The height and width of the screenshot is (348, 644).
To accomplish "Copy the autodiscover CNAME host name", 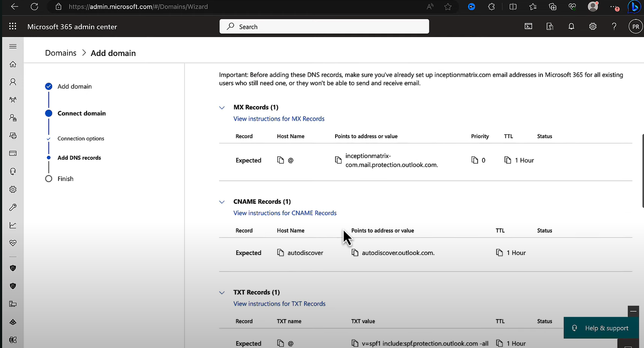I will (280, 253).
